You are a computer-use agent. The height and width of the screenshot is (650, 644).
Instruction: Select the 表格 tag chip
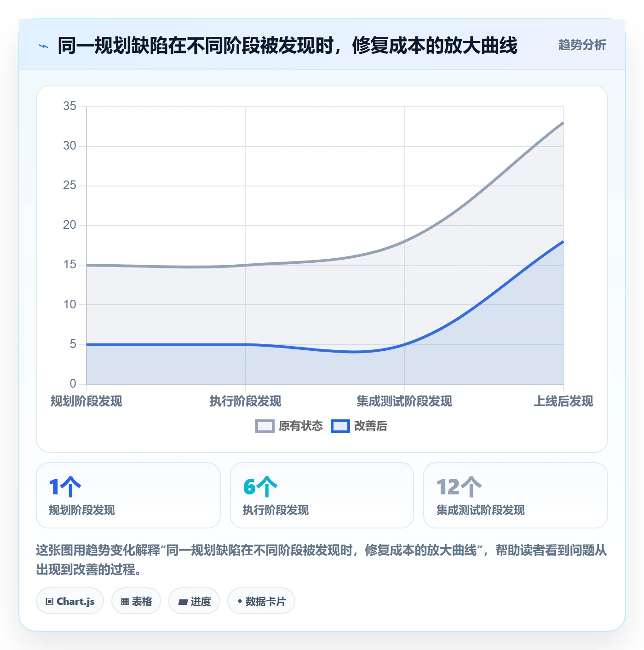click(136, 601)
